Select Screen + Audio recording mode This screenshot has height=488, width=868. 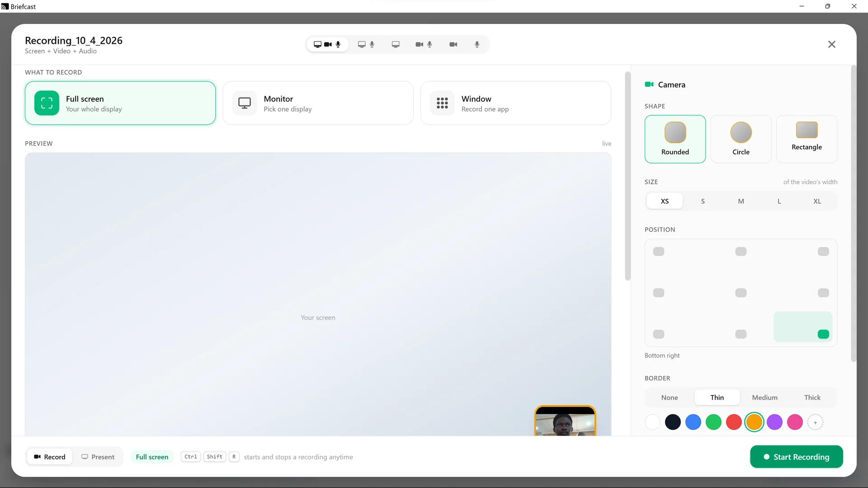click(366, 44)
